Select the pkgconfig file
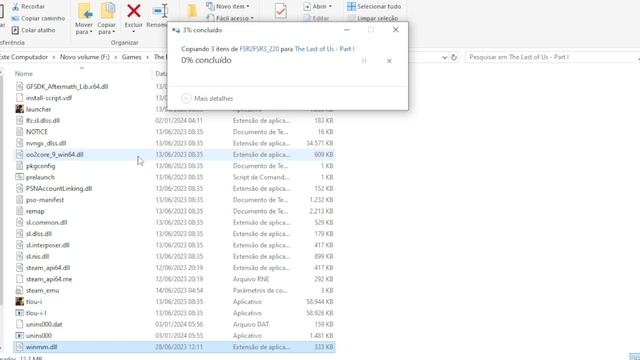The image size is (640, 360). click(x=40, y=166)
